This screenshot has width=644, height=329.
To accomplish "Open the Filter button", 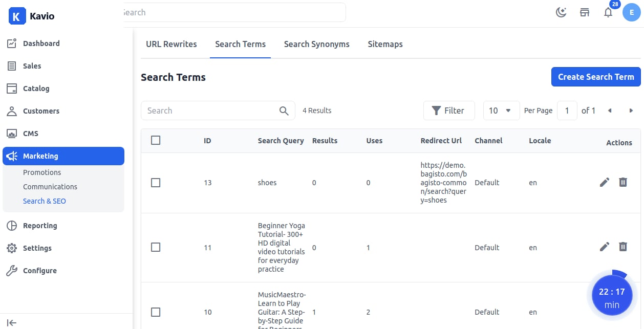I will [449, 111].
